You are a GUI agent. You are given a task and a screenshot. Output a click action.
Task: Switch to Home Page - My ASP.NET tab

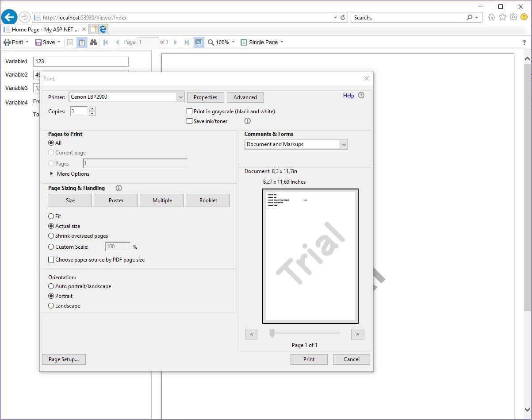[x=45, y=30]
